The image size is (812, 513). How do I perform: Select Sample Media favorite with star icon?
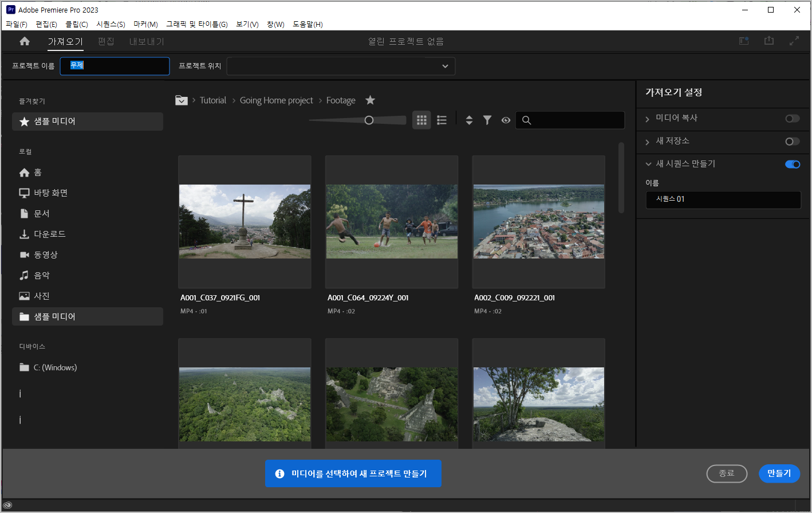(x=88, y=122)
